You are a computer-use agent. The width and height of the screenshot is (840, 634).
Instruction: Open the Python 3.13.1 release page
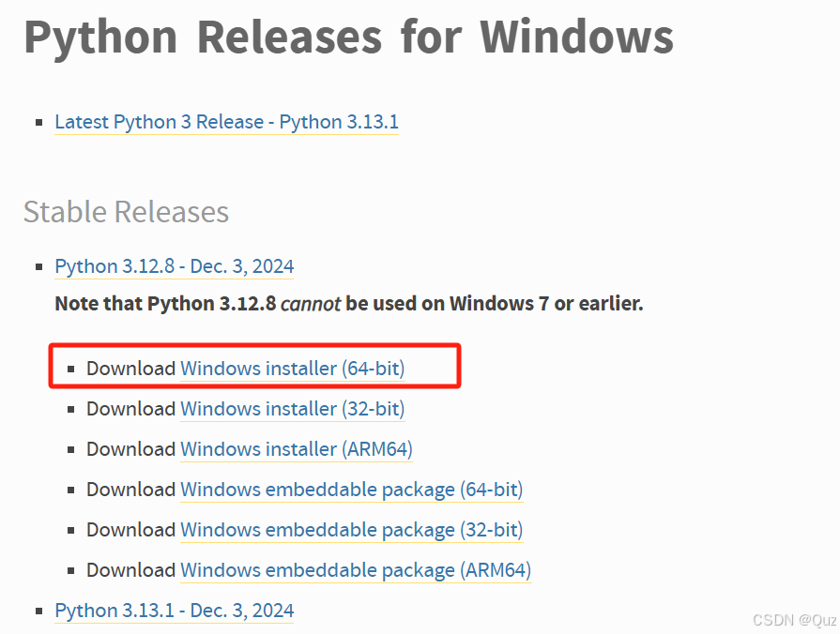tap(111, 611)
